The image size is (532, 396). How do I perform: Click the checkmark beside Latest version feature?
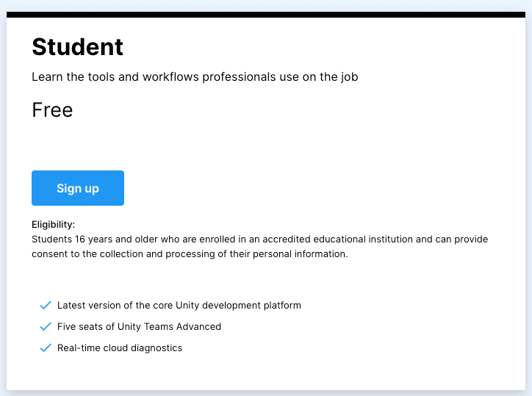(46, 305)
